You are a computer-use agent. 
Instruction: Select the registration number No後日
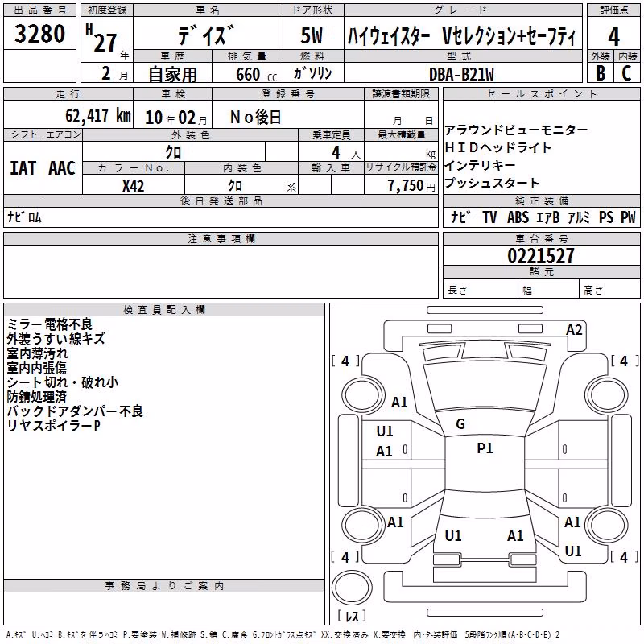coord(255,118)
